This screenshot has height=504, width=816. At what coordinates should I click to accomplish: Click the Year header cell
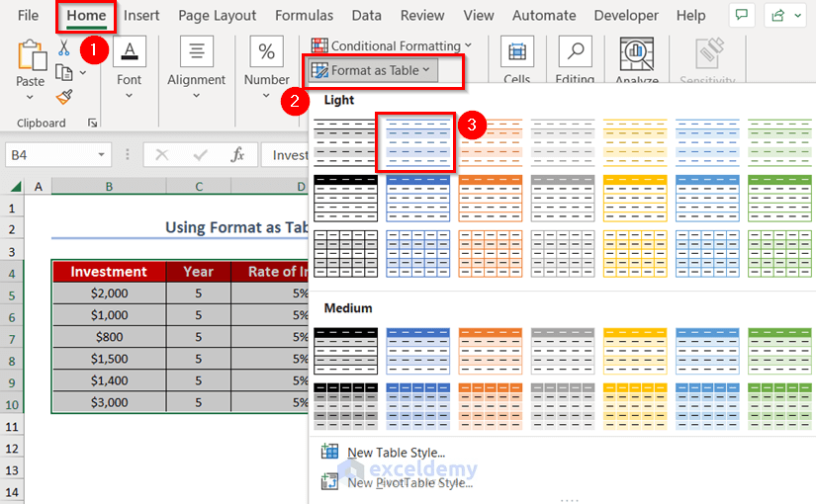point(198,272)
